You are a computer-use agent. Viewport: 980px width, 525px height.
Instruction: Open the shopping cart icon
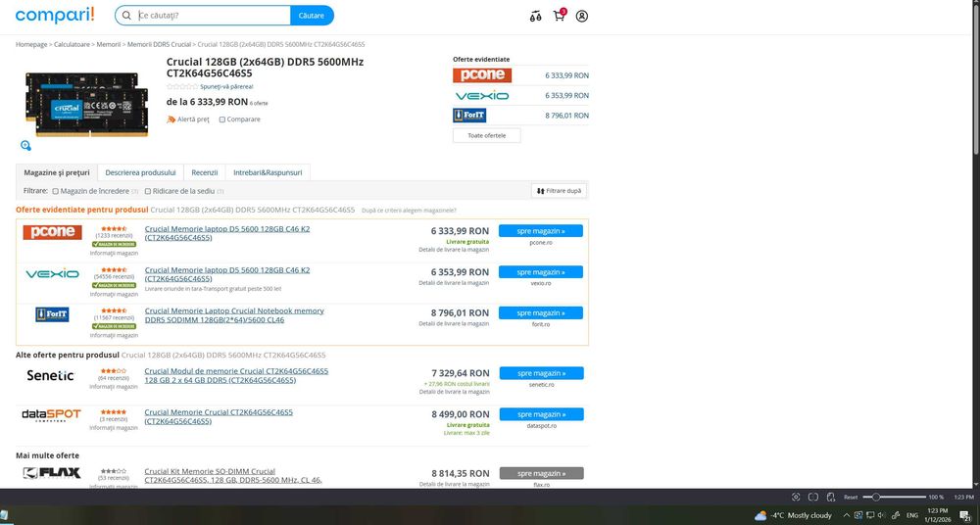[559, 16]
